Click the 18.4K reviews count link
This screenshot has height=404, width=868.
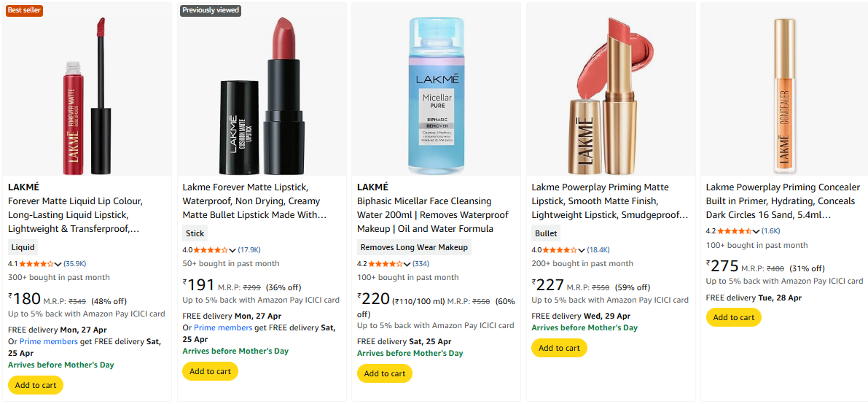[x=598, y=250]
